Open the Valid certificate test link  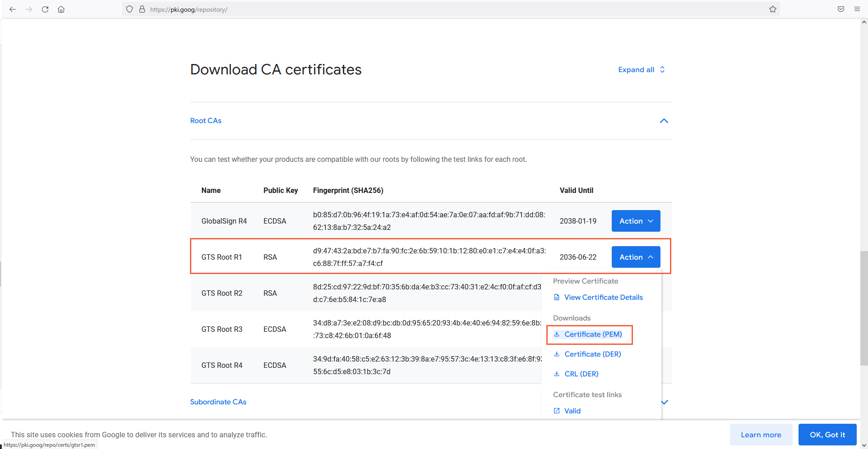[572, 411]
